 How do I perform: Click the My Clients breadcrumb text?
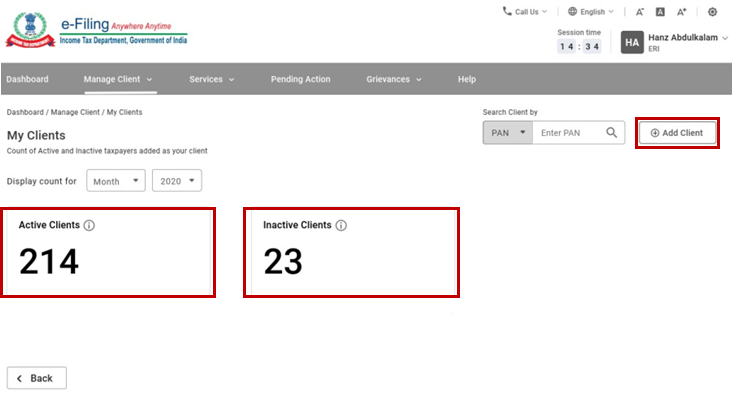124,112
